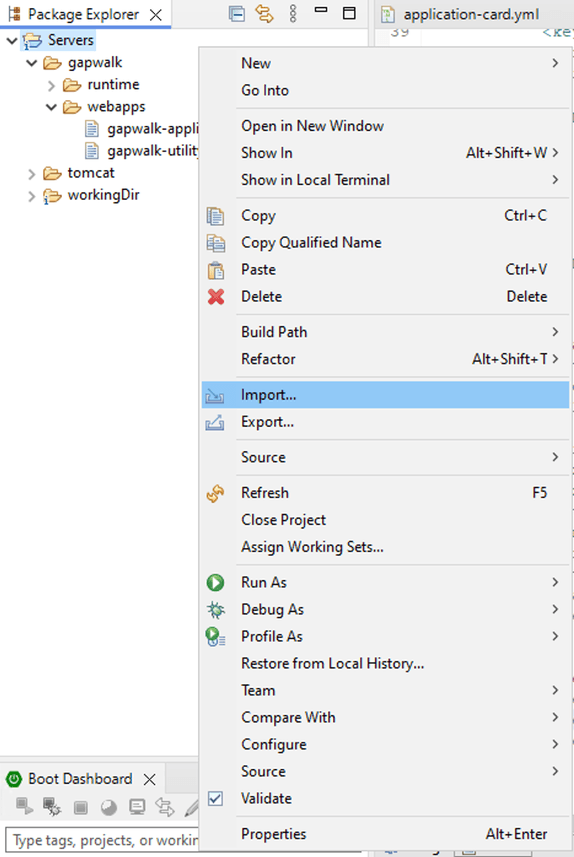Choose Go Into from context menu

[x=385, y=90]
